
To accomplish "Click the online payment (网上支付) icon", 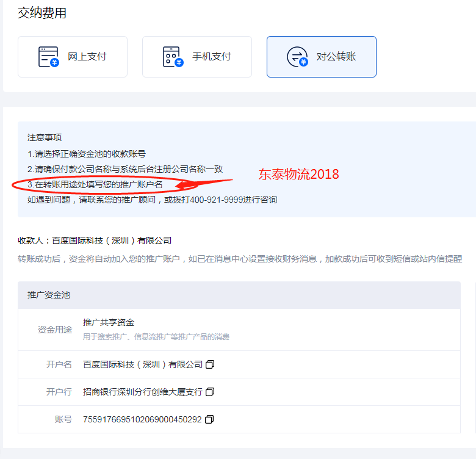I will (x=49, y=57).
